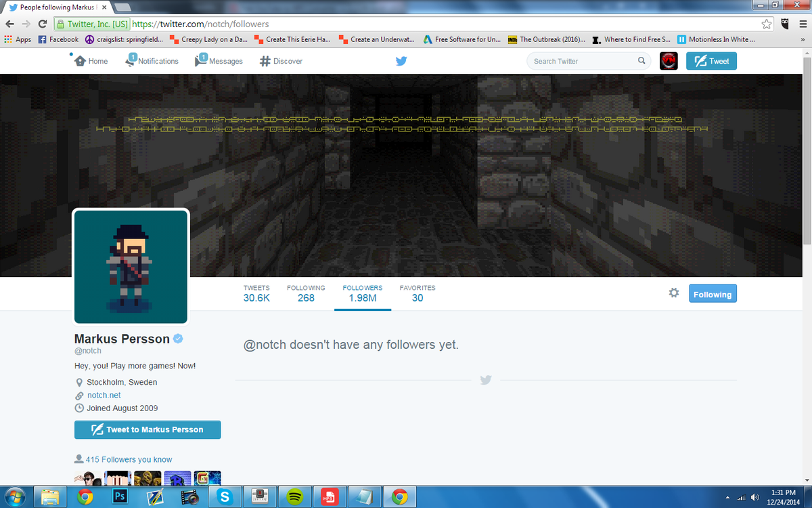Open the Windows Start menu
Screen dimensions: 812x508
pyautogui.click(x=14, y=496)
